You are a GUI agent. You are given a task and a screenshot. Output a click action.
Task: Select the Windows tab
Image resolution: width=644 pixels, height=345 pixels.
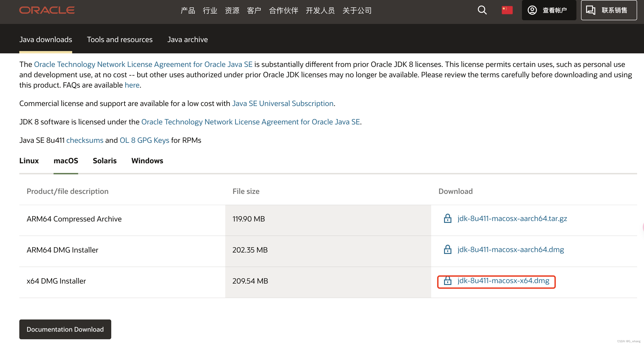[x=147, y=160]
